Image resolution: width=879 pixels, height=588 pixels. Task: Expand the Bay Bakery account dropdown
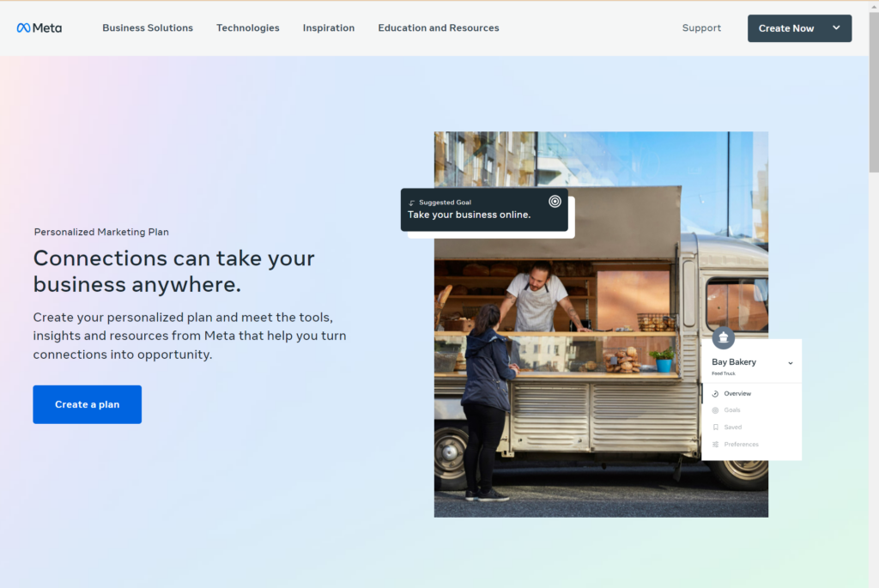pyautogui.click(x=791, y=363)
